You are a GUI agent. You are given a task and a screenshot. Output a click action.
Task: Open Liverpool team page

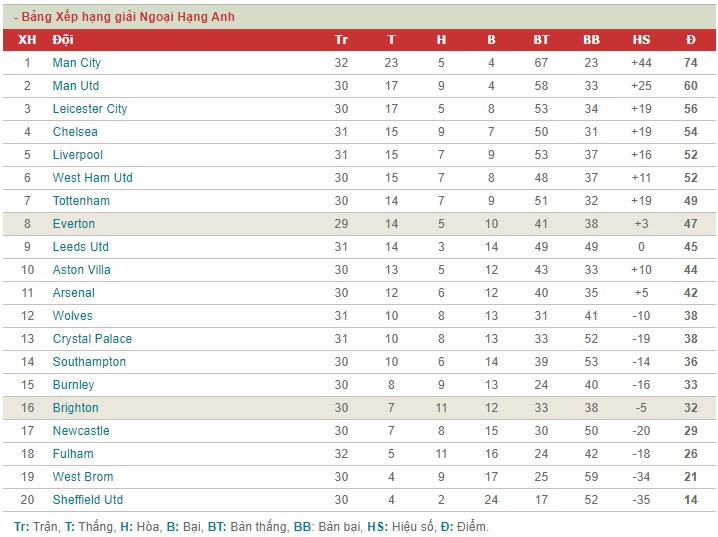pos(77,155)
